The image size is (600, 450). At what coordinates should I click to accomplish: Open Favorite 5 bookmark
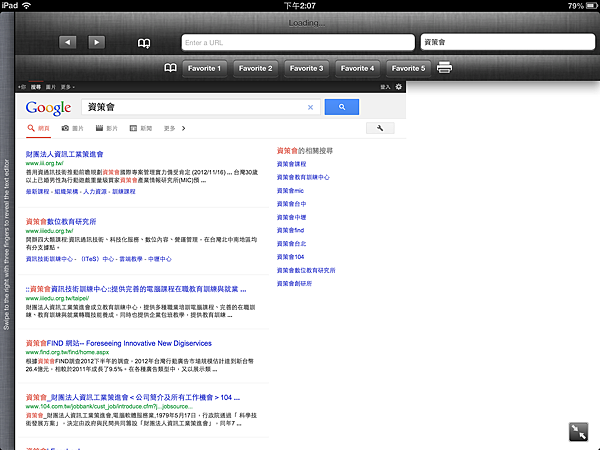click(x=408, y=68)
